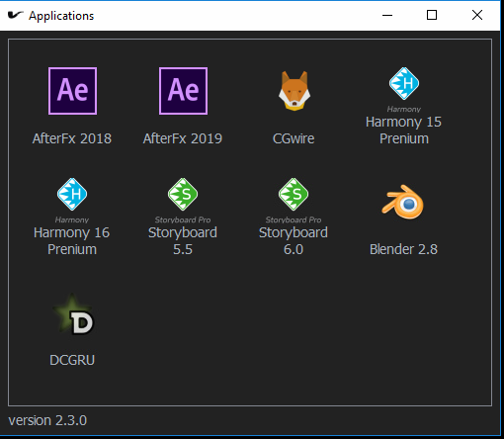Screen dimensions: 504x439
Task: Select the Blender 2.8 label text
Action: coord(404,249)
